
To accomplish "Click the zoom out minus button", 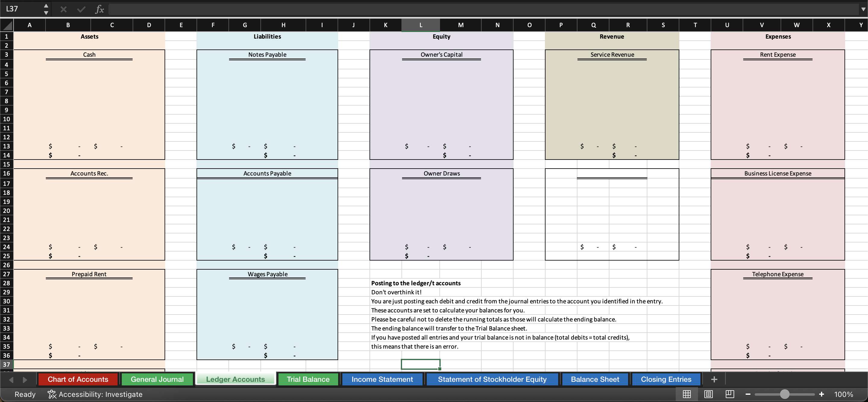I will (x=748, y=394).
